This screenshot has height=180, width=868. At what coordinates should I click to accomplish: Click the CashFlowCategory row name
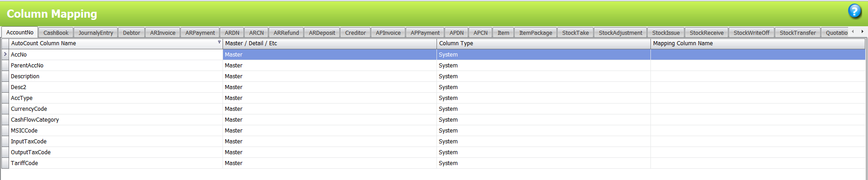point(116,119)
